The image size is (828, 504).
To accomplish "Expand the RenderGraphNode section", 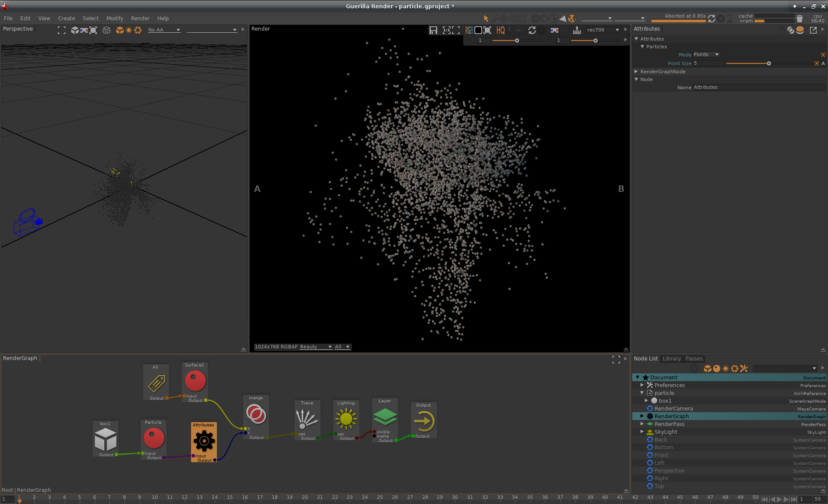I will point(636,72).
